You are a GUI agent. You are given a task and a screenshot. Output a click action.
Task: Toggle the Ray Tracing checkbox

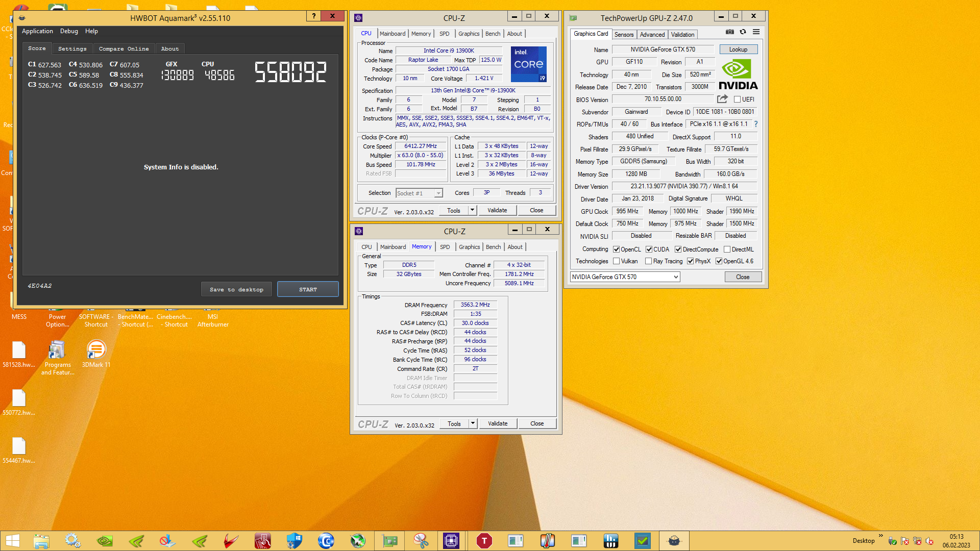pyautogui.click(x=648, y=261)
